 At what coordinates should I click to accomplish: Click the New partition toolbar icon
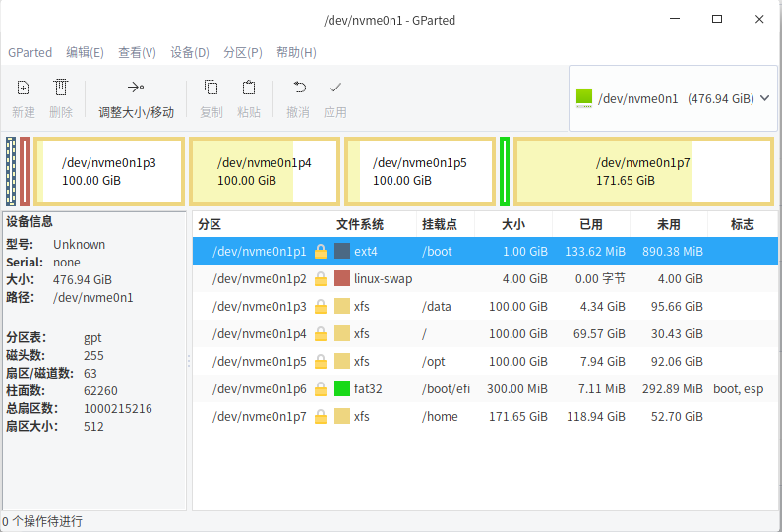(x=23, y=88)
